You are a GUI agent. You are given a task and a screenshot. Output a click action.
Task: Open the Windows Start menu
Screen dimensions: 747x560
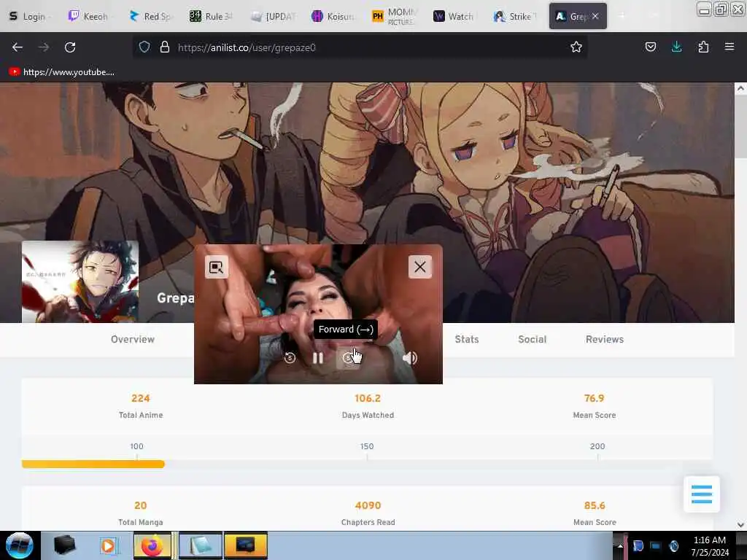pos(19,545)
